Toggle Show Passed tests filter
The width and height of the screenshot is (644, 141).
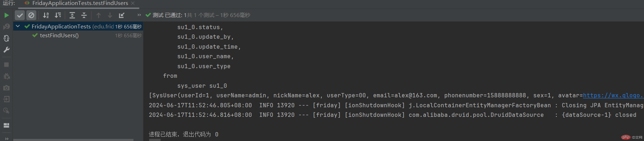point(20,15)
